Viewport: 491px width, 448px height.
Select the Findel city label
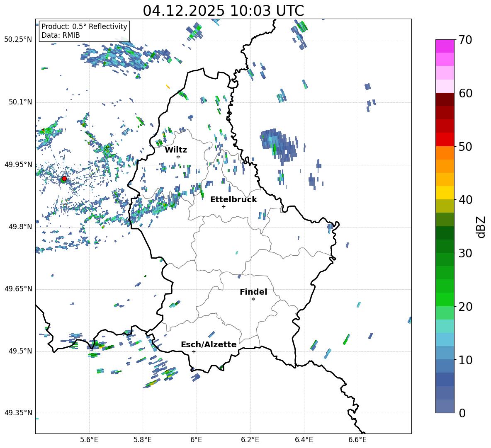coord(253,292)
